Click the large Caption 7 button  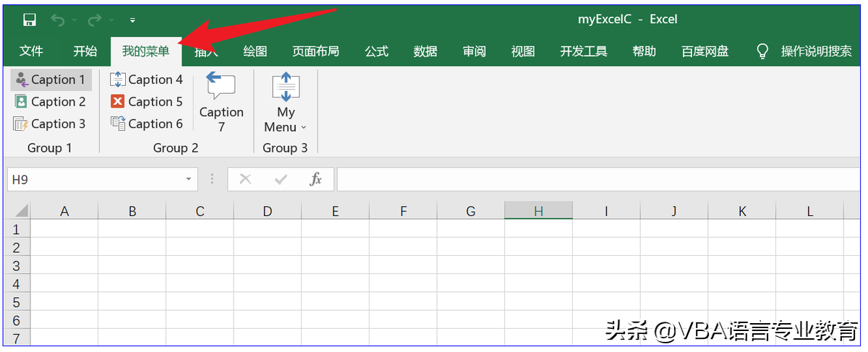click(x=221, y=102)
